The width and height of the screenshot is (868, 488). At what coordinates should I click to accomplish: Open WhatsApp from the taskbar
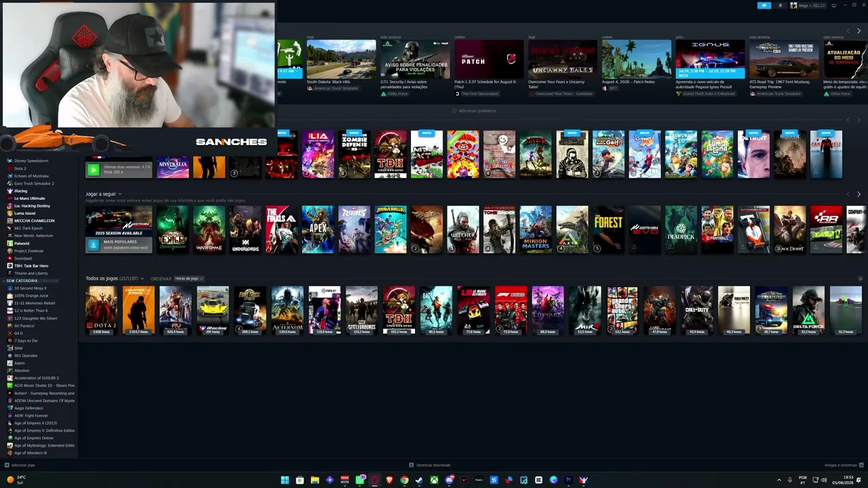[x=359, y=480]
